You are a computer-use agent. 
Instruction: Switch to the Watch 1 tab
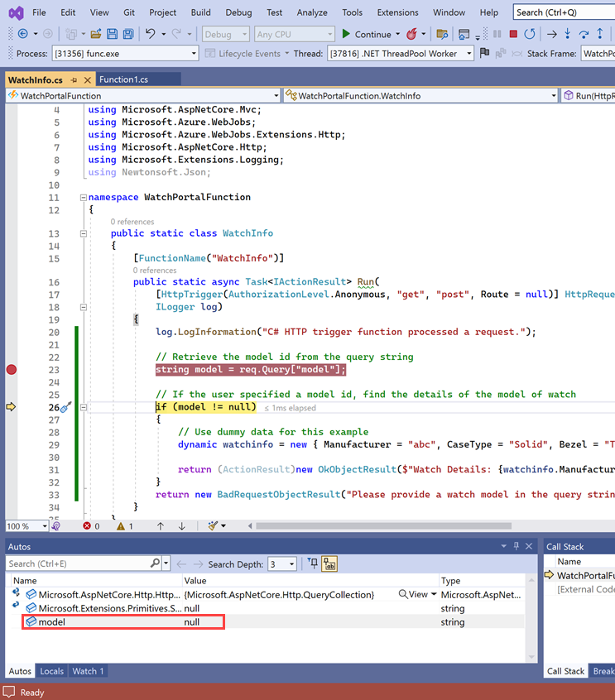88,671
